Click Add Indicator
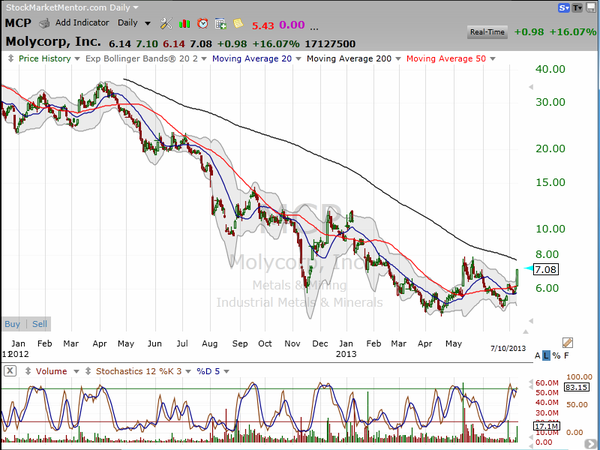This screenshot has width=600, height=450. pyautogui.click(x=82, y=23)
